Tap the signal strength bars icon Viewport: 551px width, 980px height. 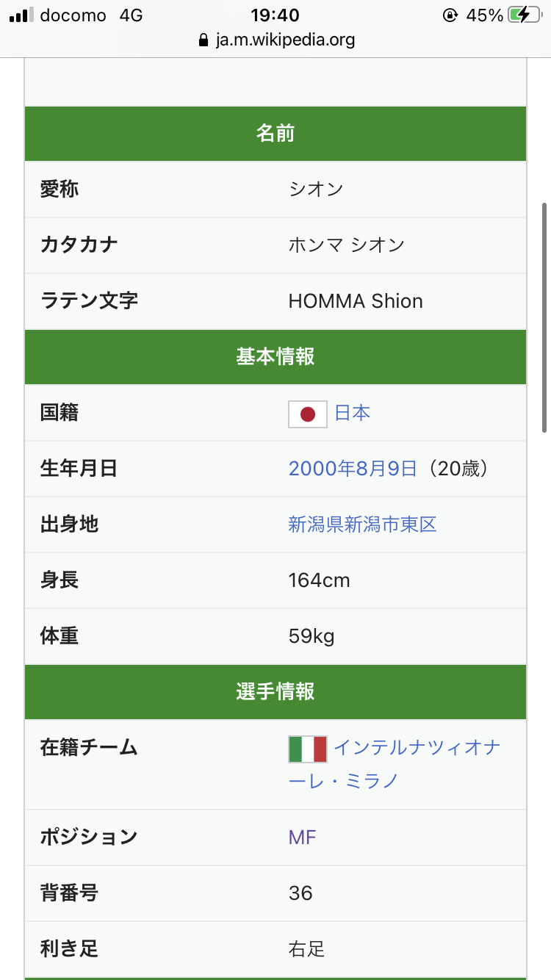point(21,15)
